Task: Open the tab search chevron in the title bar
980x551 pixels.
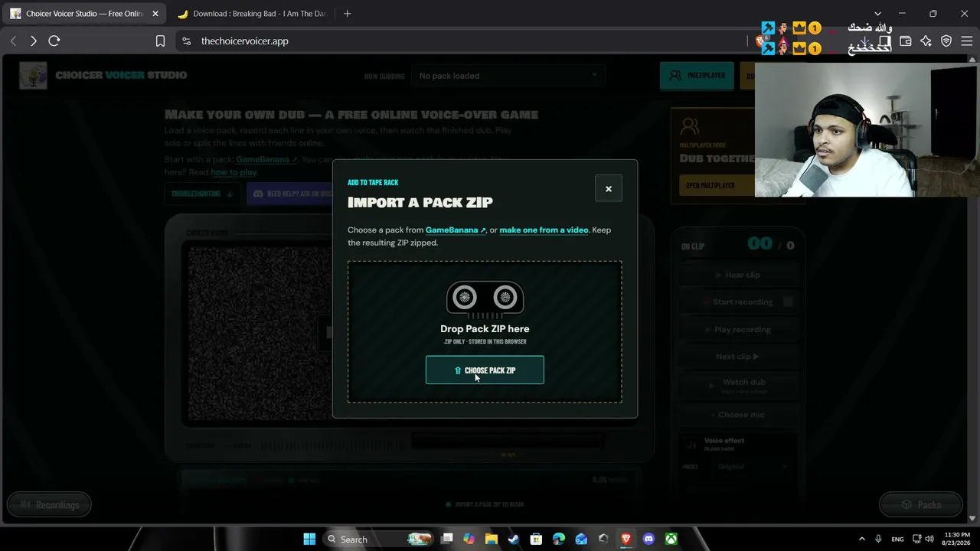Action: [878, 14]
